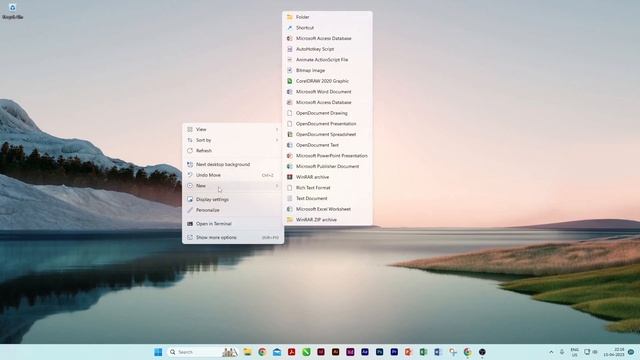Open PowerPoint from the taskbar
The image size is (640, 360).
[x=409, y=352]
